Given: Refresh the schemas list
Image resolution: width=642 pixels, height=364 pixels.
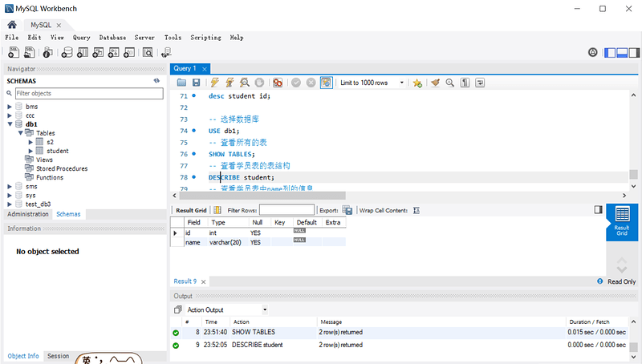Looking at the screenshot, I should [x=156, y=80].
